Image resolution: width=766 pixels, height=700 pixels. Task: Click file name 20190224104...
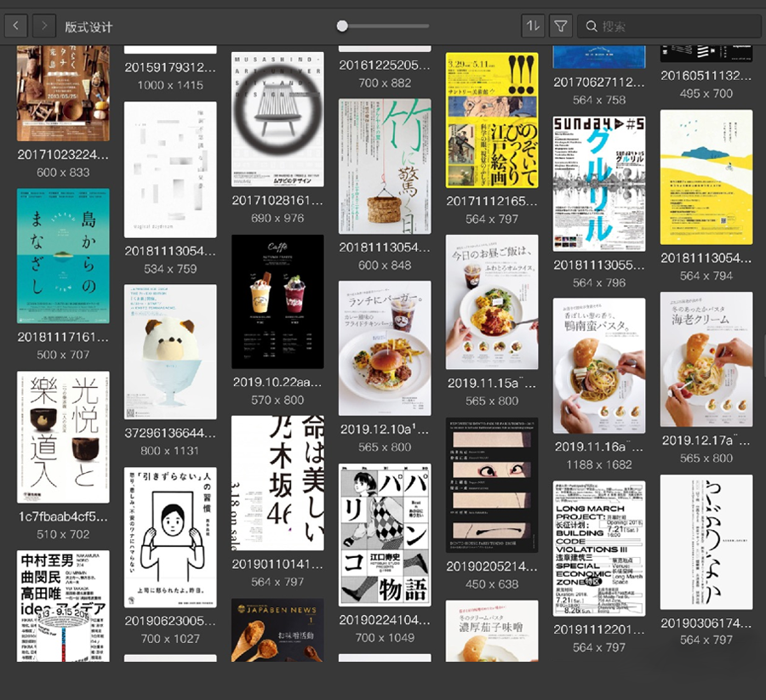(x=385, y=620)
